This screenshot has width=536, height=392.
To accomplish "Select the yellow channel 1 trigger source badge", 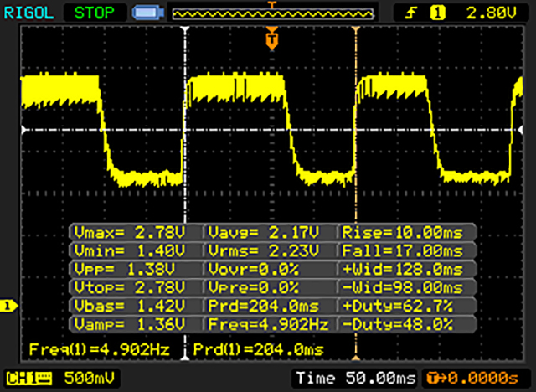I will 438,13.
